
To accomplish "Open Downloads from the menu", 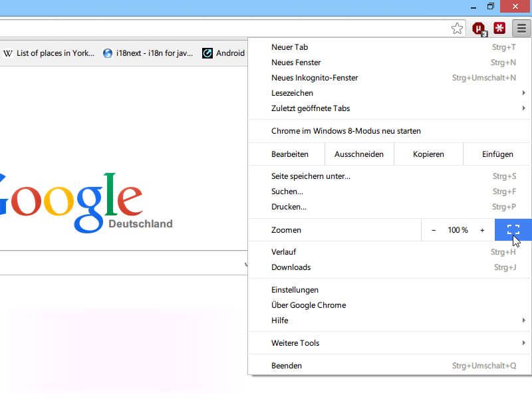I will [390, 267].
